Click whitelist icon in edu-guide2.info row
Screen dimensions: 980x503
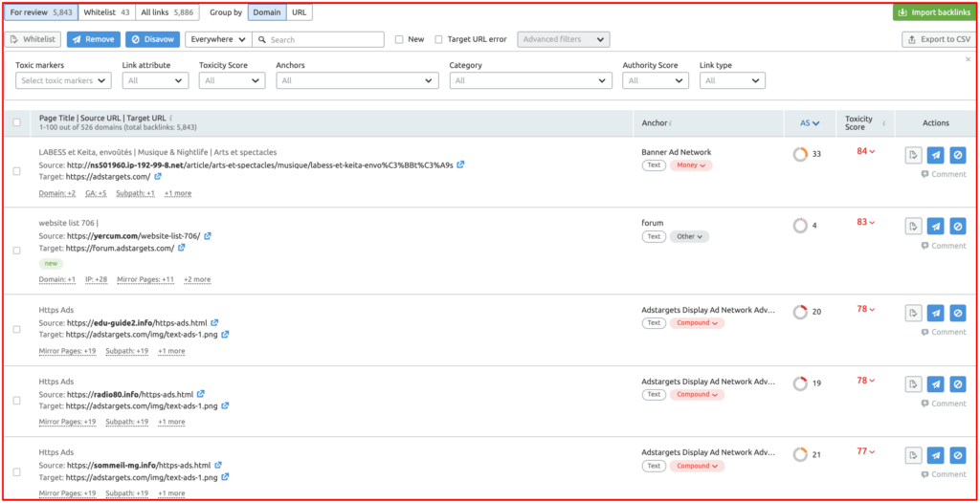pos(914,312)
